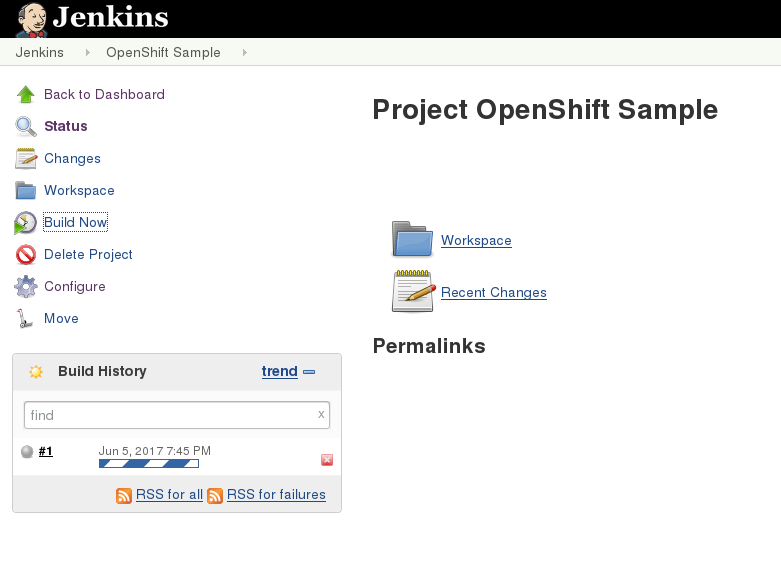
Task: Click the notepad Changes icon in sidebar
Action: (x=26, y=158)
